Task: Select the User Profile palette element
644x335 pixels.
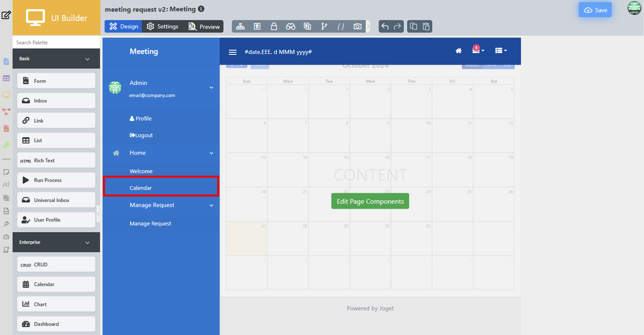Action: (56, 220)
